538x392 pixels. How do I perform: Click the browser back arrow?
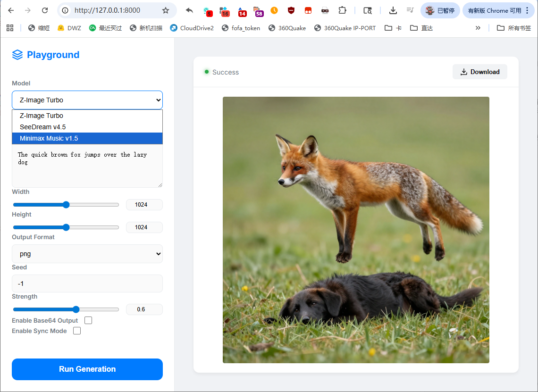(11, 10)
